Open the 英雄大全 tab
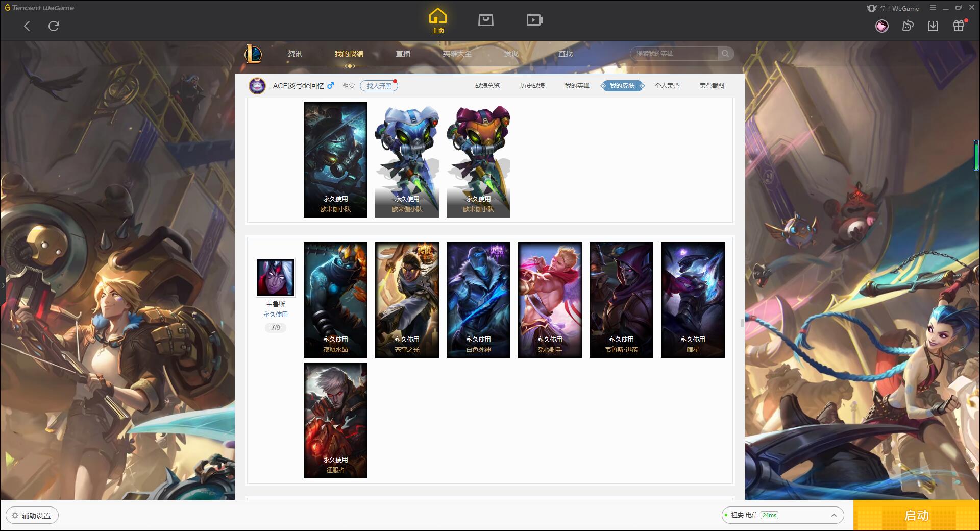The width and height of the screenshot is (980, 531). [457, 54]
